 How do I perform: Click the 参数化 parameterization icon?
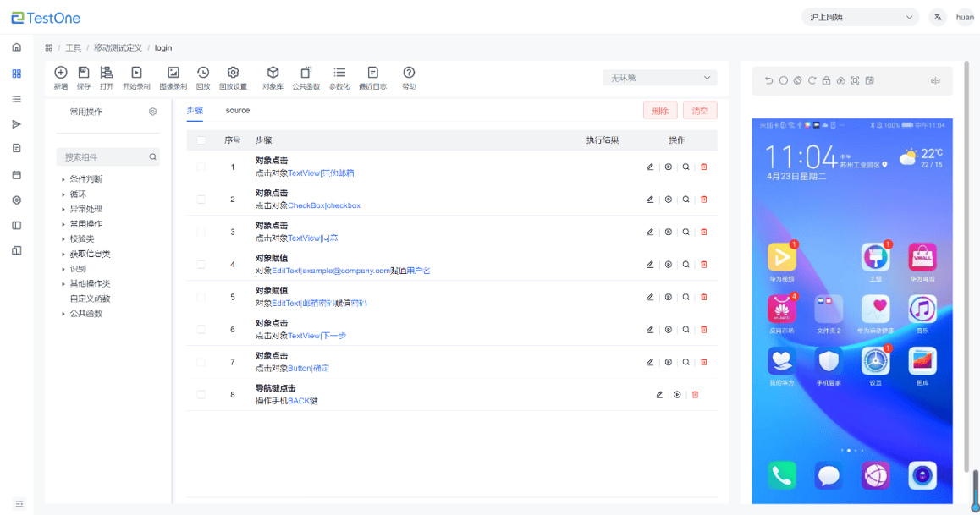click(339, 77)
